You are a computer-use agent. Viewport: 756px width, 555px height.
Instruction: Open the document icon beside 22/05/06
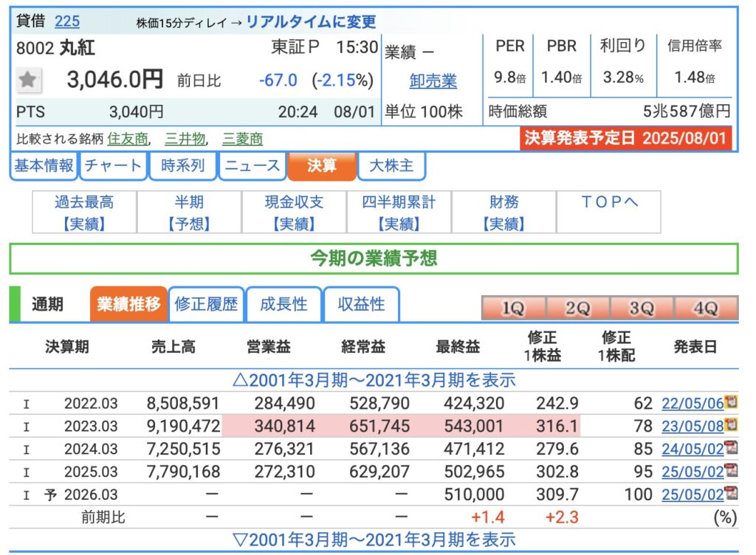tap(732, 401)
